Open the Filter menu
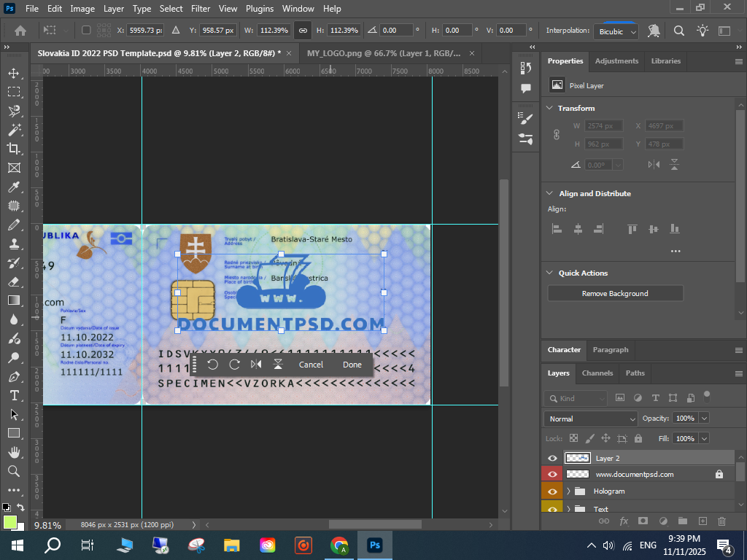The image size is (747, 560). coord(200,9)
